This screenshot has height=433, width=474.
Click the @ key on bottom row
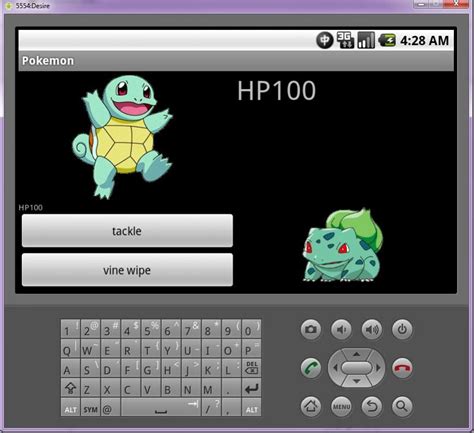click(110, 407)
